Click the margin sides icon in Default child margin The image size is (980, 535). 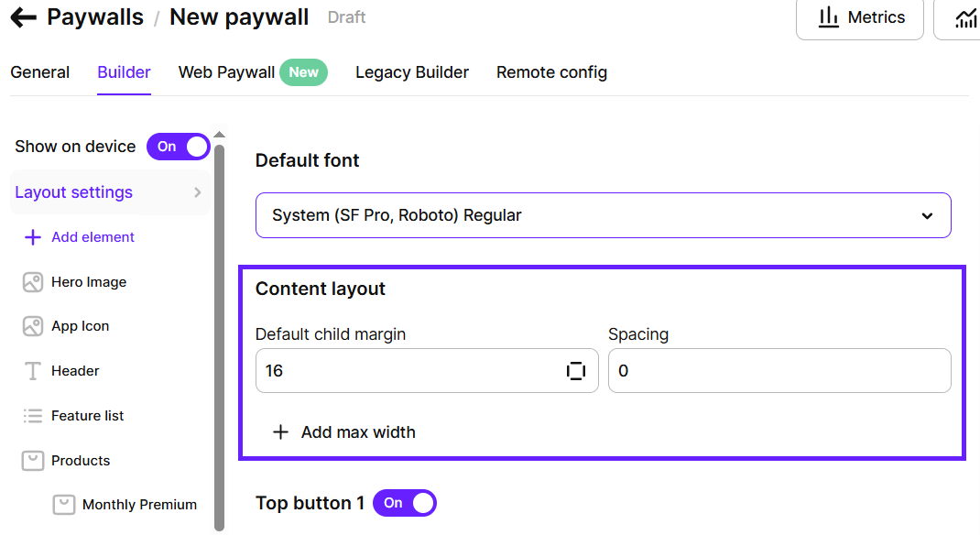click(575, 371)
